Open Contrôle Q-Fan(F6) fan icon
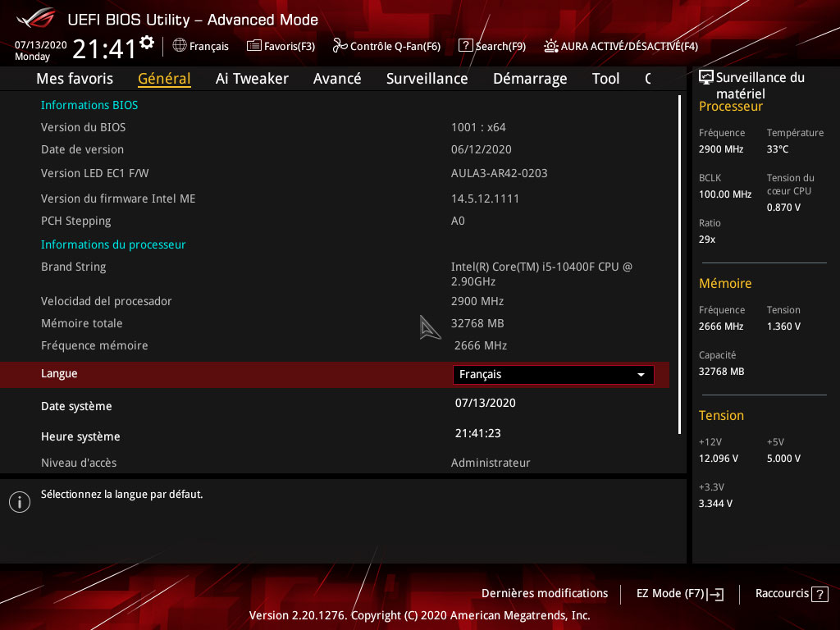 tap(340, 46)
